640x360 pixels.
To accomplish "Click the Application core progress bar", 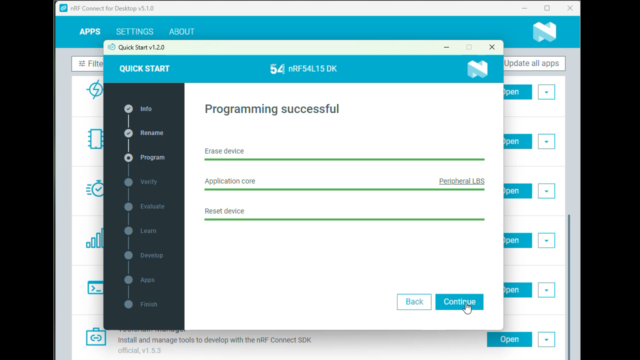I will click(344, 189).
